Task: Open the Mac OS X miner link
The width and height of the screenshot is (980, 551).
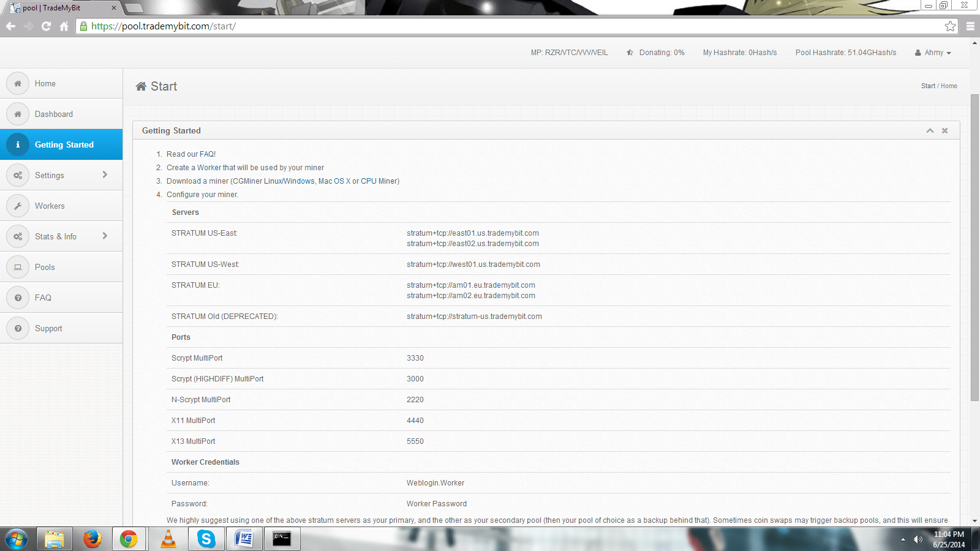Action: tap(334, 181)
